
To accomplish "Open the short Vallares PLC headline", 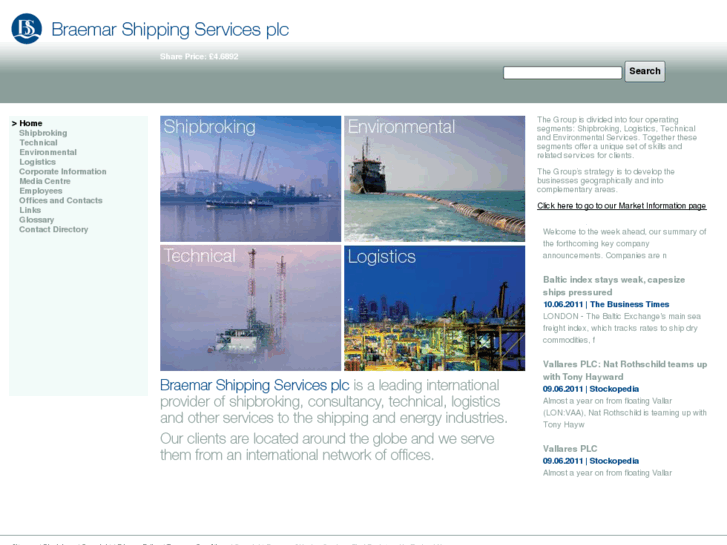I will point(570,449).
